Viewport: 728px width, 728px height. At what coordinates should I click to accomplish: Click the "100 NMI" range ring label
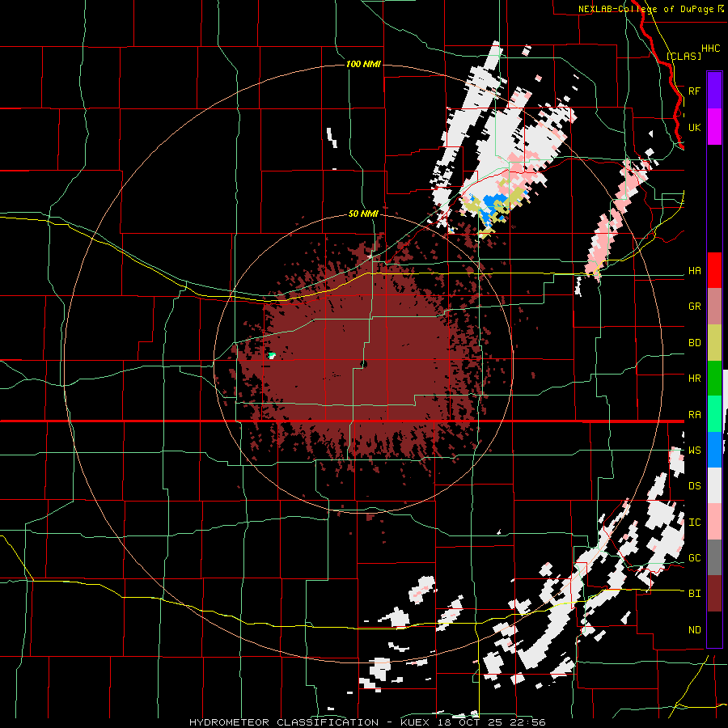tap(363, 64)
